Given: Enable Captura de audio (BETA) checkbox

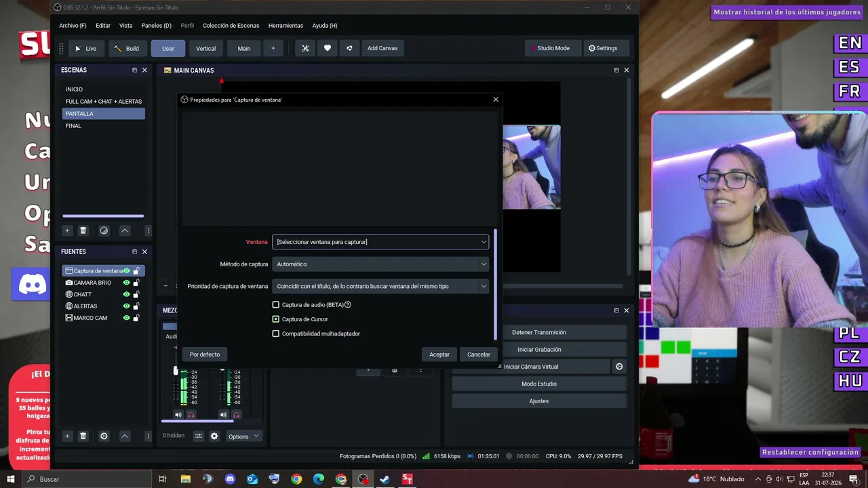Looking at the screenshot, I should [x=276, y=305].
